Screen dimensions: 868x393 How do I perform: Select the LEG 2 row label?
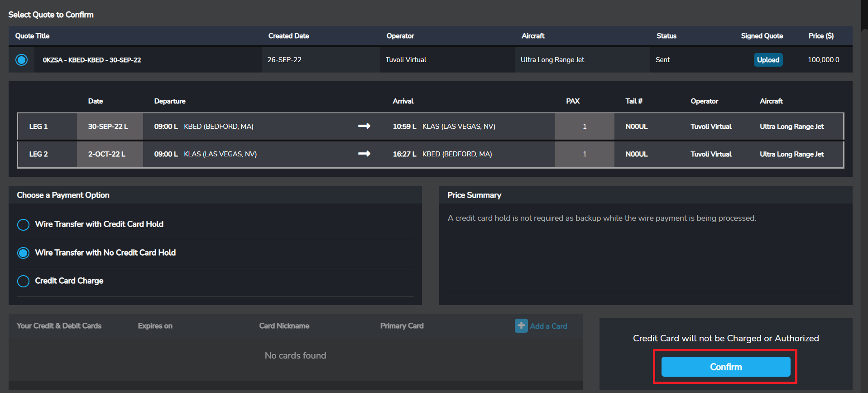point(38,154)
